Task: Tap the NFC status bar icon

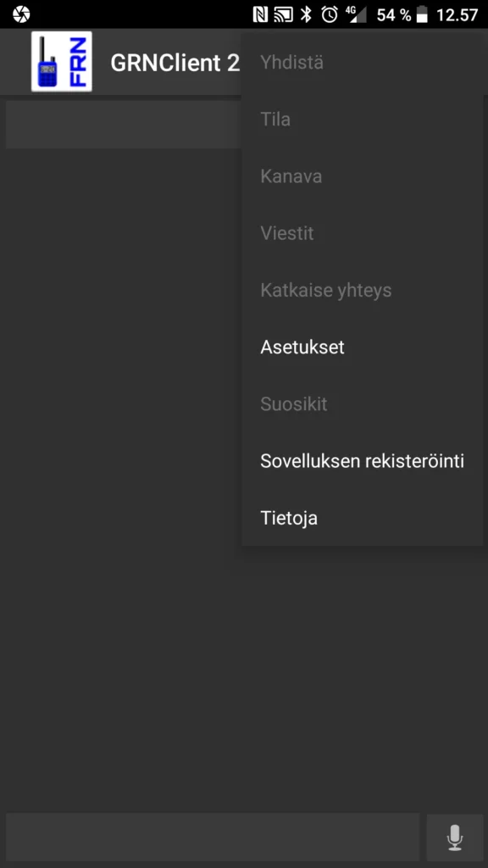Action: click(260, 14)
